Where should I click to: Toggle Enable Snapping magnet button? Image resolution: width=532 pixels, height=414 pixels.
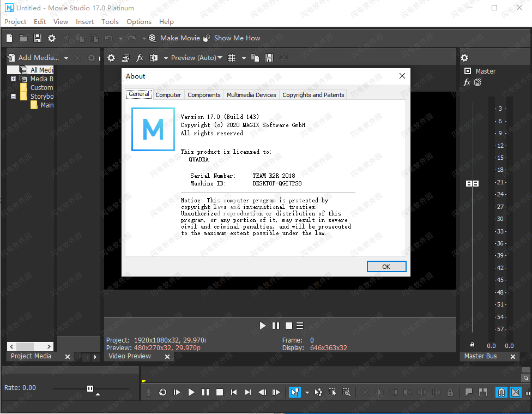tap(501, 392)
